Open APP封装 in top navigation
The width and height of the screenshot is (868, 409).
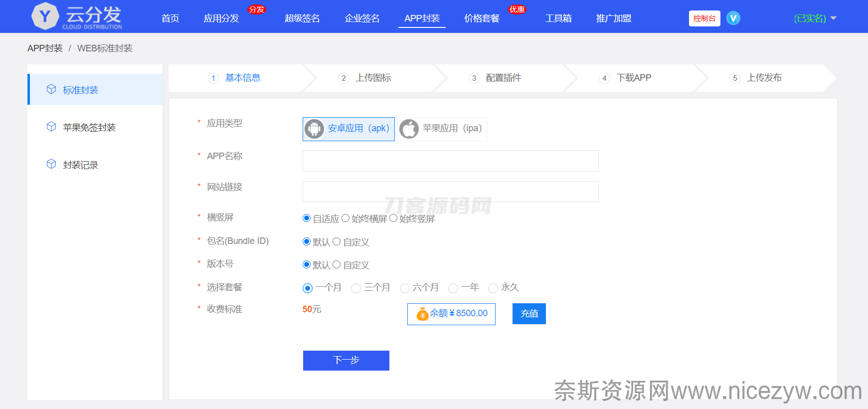422,18
